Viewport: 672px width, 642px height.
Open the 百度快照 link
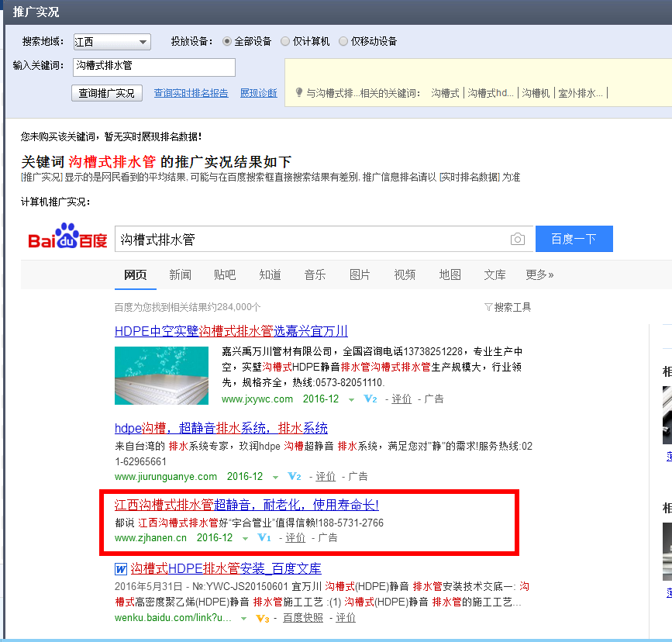(303, 618)
